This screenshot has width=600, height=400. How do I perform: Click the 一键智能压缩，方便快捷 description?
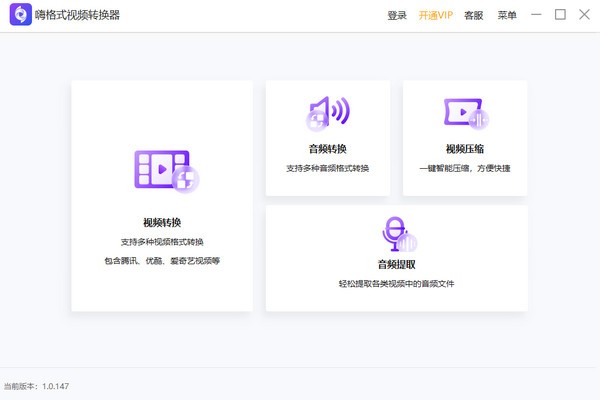465,168
